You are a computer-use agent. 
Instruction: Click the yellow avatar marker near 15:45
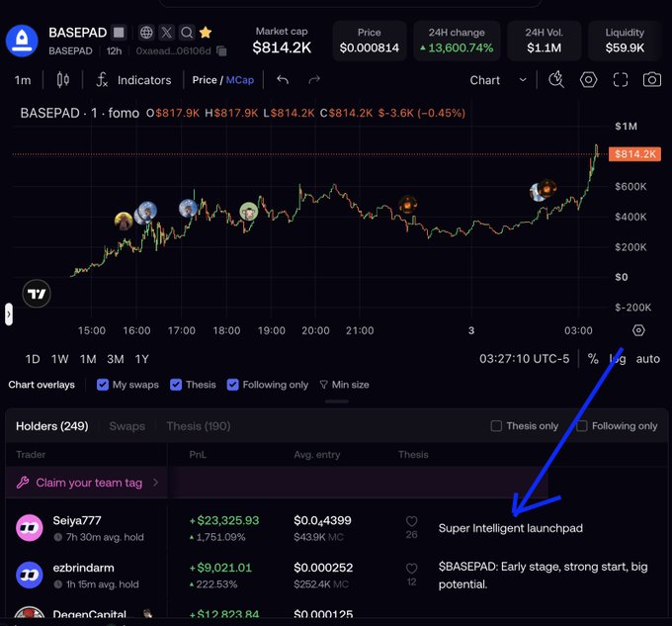coord(124,221)
